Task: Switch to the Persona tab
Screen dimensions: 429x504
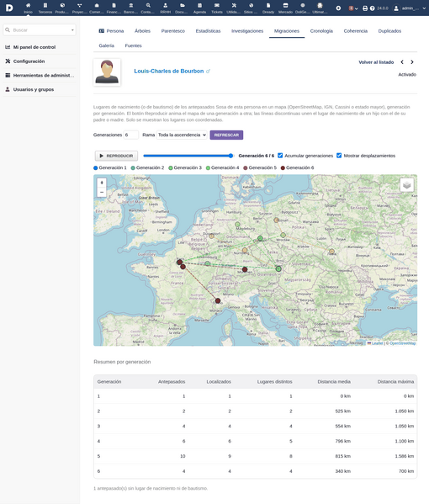Action: 111,31
